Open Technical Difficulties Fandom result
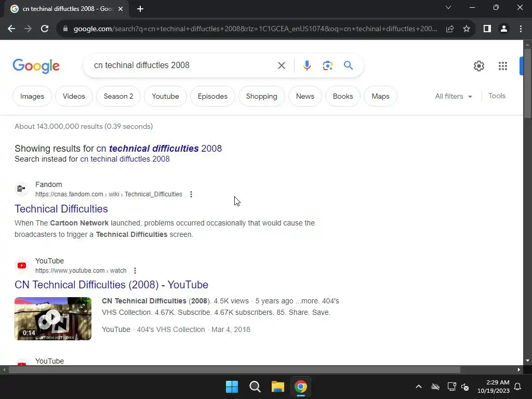 (61, 209)
